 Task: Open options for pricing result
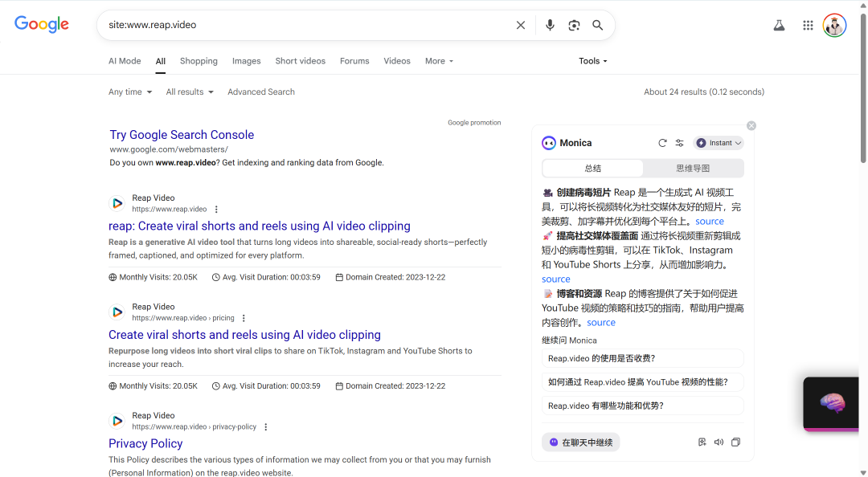[244, 318]
